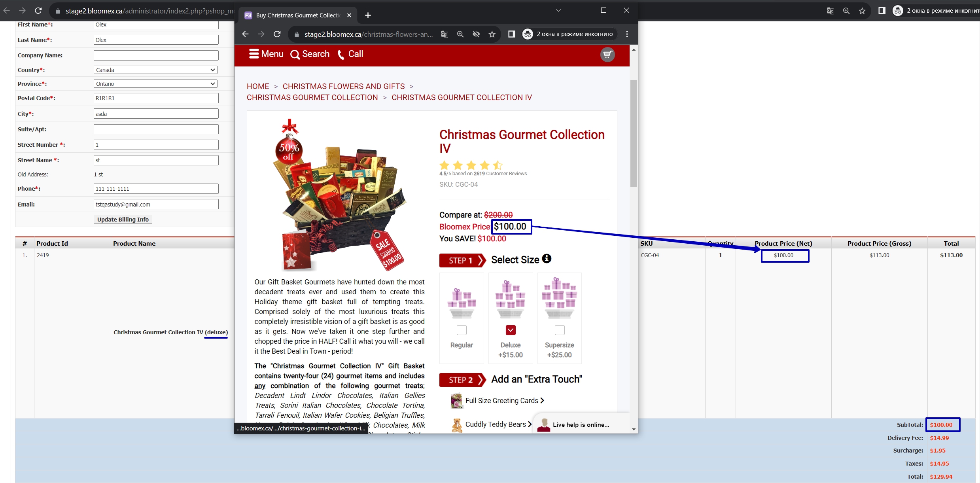Click the star rating row

coord(471,165)
